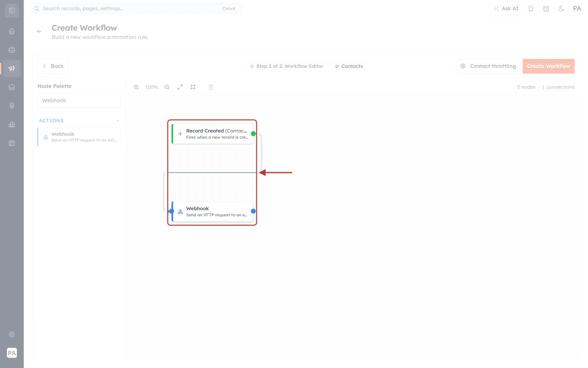
Task: Toggle the sidebar panel icon
Action: click(12, 11)
